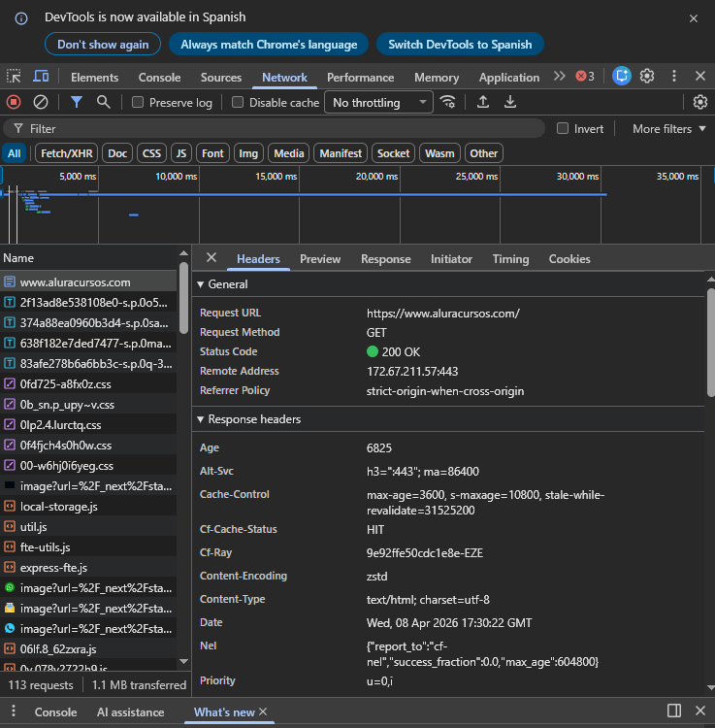Viewport: 715px width, 728px height.
Task: Open network conditions Wi-Fi icon
Action: tap(447, 102)
